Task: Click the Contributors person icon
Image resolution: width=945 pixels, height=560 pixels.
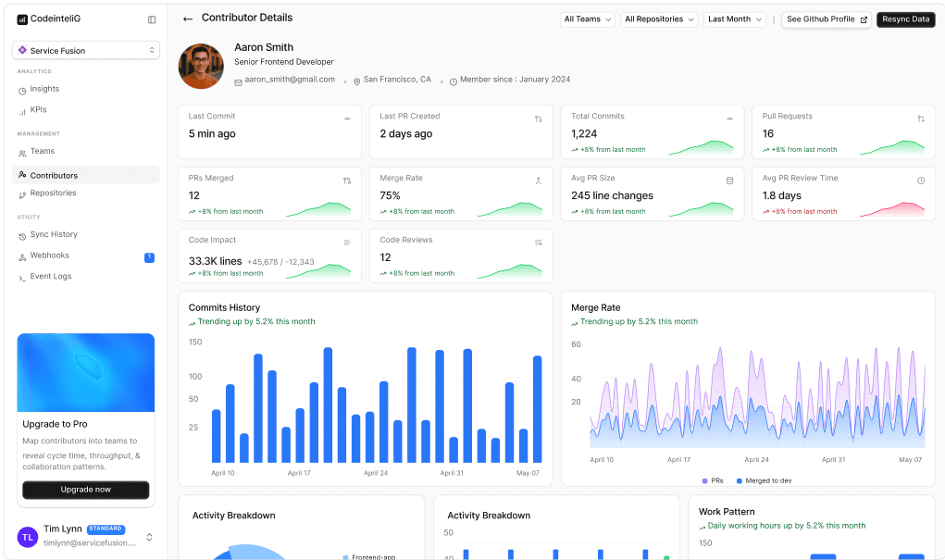Action: pos(22,175)
